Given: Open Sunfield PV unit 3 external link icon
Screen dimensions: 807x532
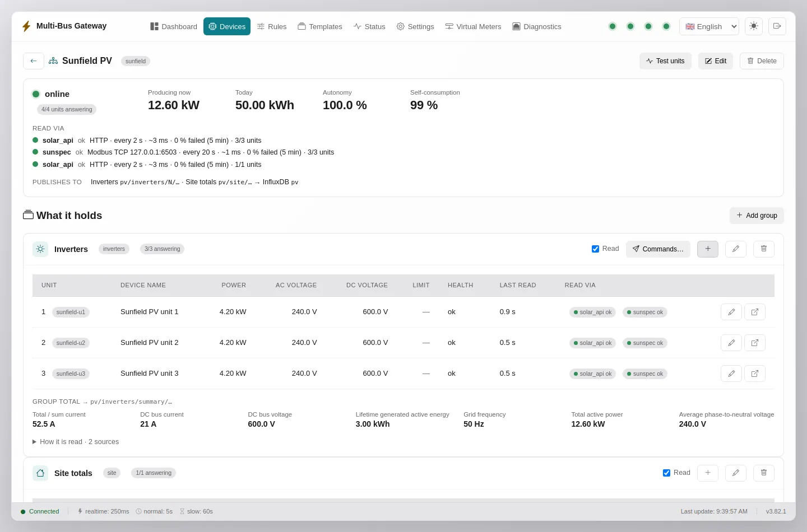Looking at the screenshot, I should 755,374.
